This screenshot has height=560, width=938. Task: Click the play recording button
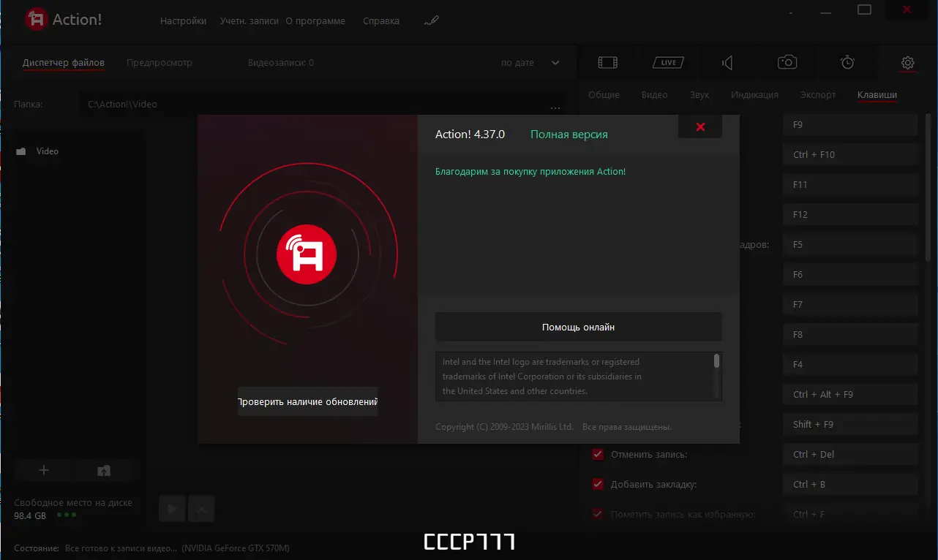click(172, 508)
